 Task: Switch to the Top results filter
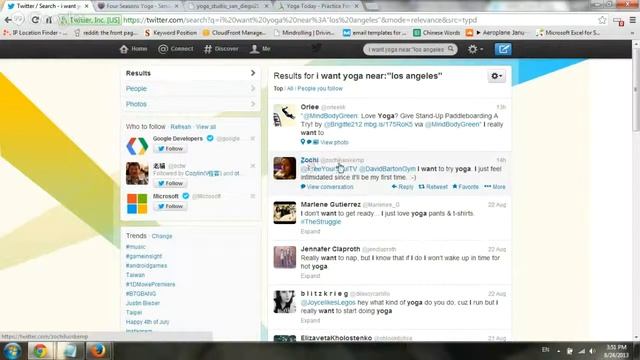(x=278, y=89)
